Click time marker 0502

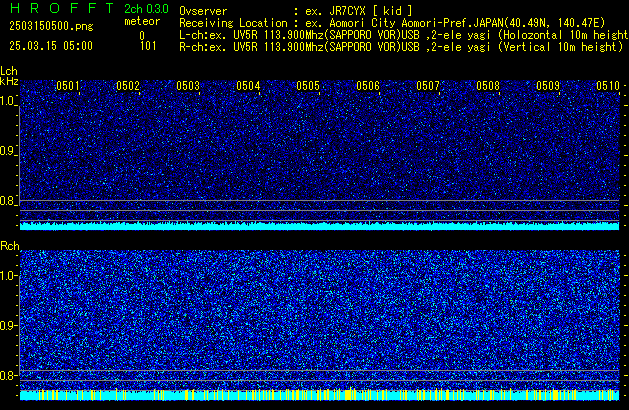point(128,86)
